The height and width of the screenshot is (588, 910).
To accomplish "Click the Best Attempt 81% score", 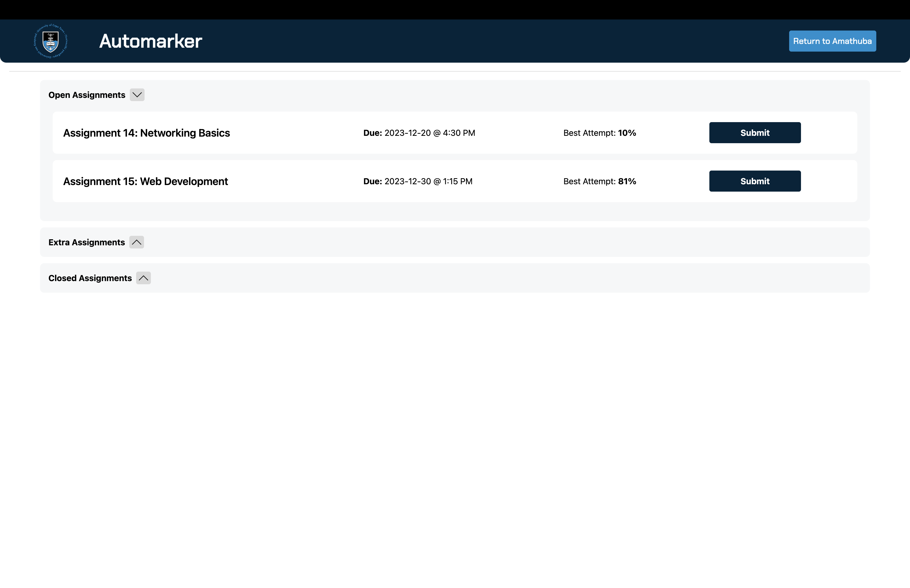I will click(x=600, y=181).
